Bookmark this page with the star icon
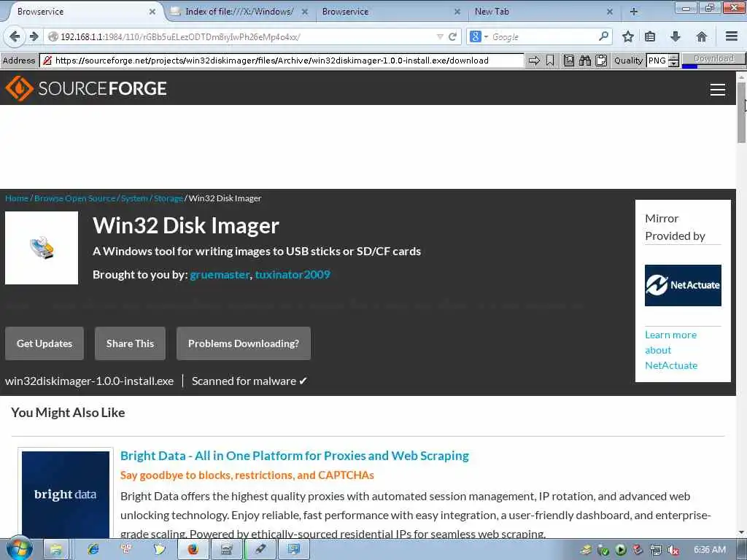This screenshot has height=560, width=747. [x=628, y=36]
